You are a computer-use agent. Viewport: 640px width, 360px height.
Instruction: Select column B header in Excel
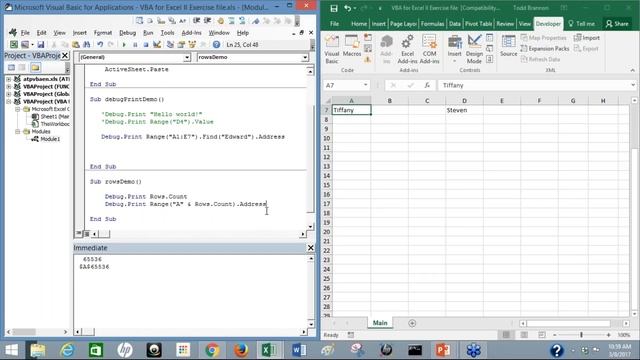click(389, 100)
